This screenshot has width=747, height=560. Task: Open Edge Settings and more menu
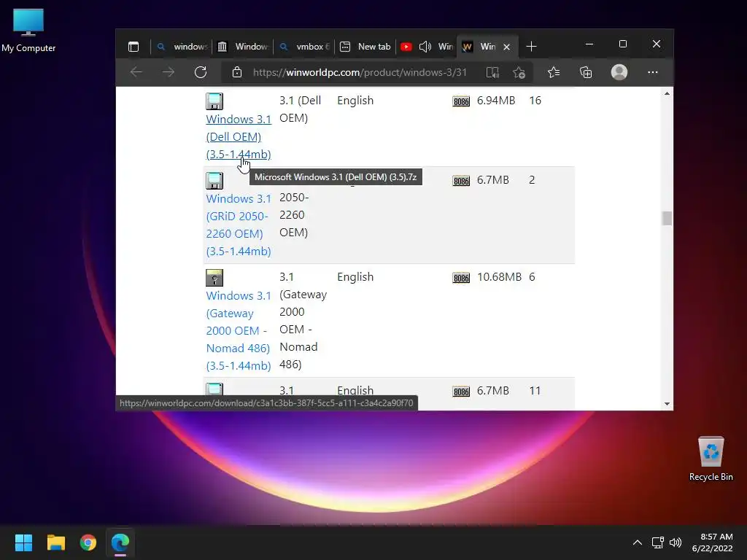pos(653,72)
